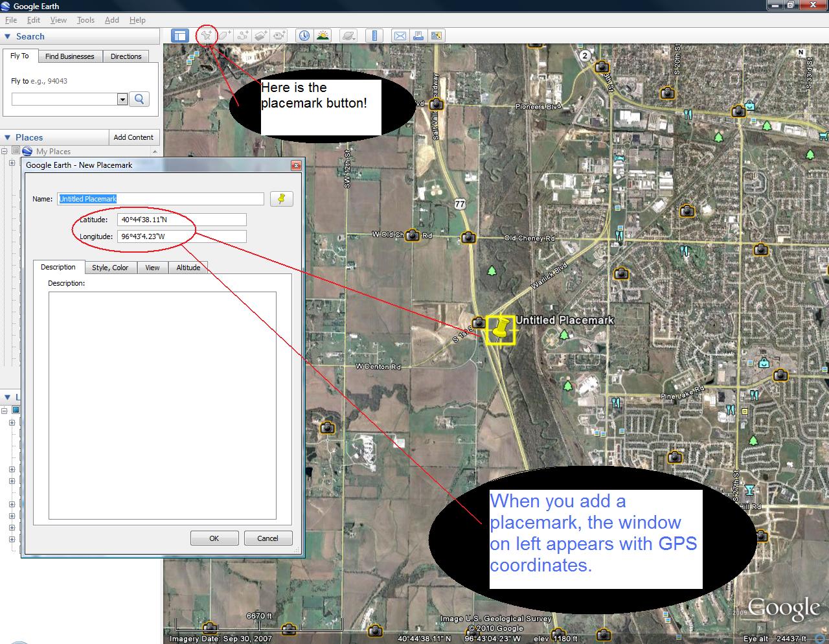Select the Description tab
Screen dimensions: 829x644
58,267
